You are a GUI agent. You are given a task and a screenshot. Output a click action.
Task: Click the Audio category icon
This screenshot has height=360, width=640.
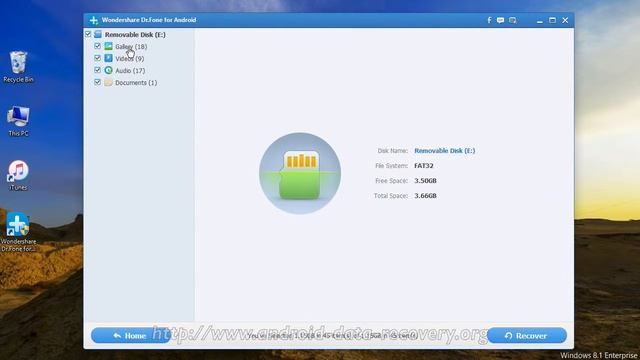click(108, 70)
